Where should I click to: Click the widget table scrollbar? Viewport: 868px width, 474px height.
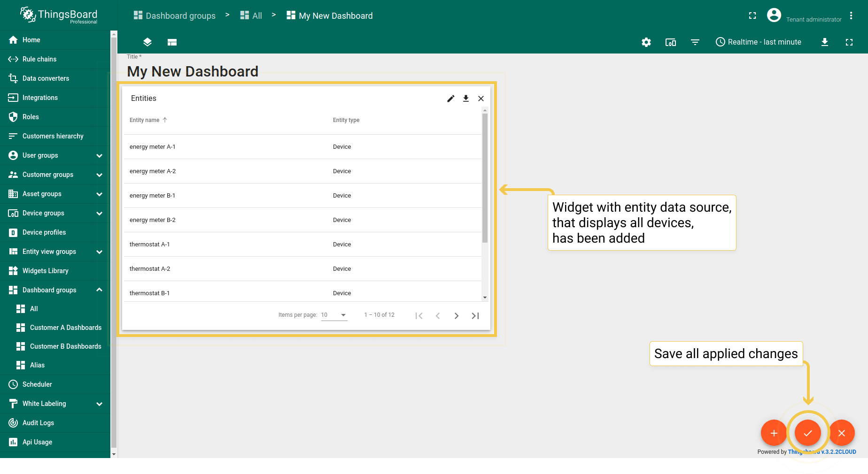click(x=485, y=178)
